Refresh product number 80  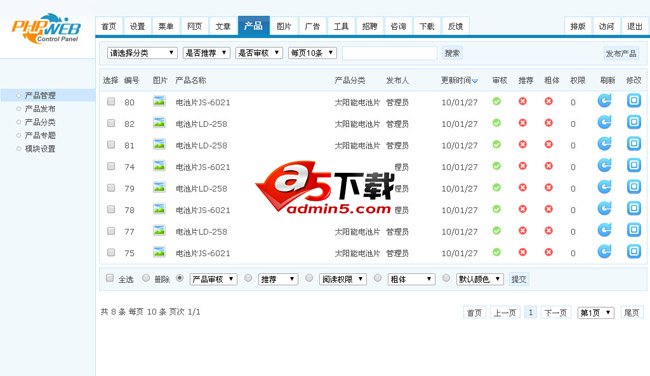[x=604, y=101]
